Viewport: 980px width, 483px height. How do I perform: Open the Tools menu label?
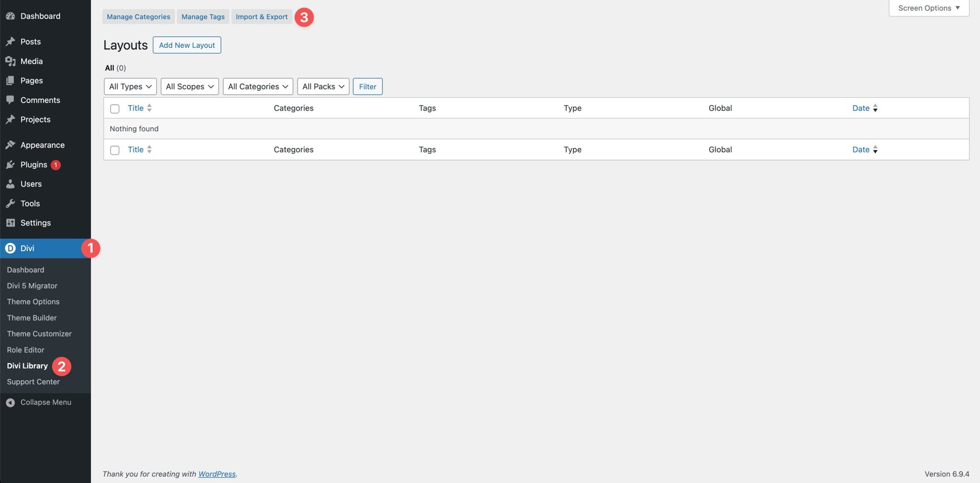[x=30, y=203]
